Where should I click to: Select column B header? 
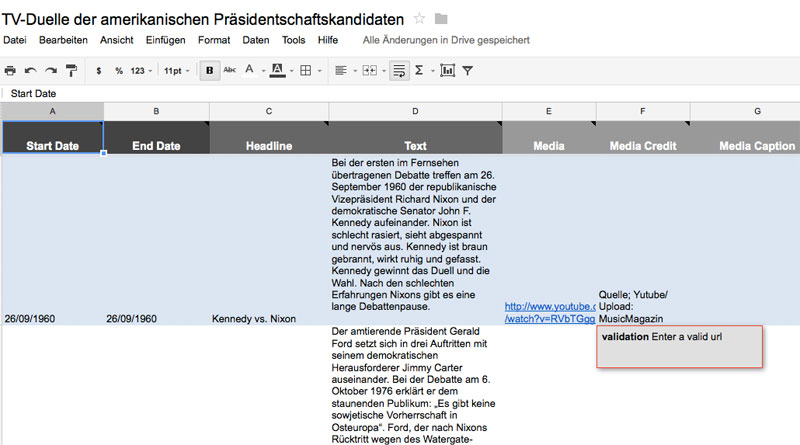coord(156,111)
